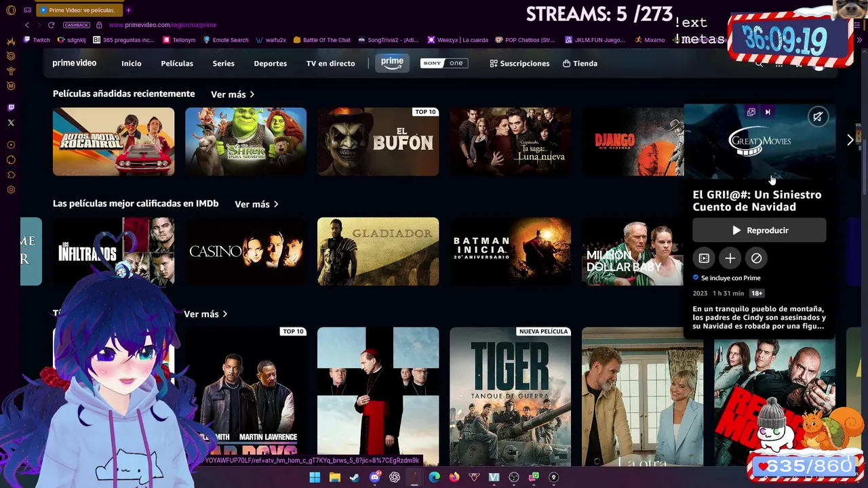The image size is (868, 488).
Task: Open the Prime Video search icon
Action: pyautogui.click(x=759, y=63)
